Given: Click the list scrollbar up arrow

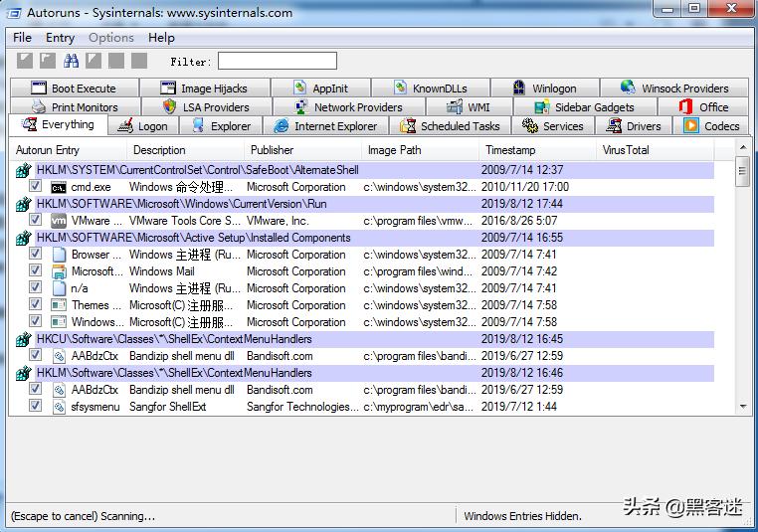Looking at the screenshot, I should [x=742, y=146].
